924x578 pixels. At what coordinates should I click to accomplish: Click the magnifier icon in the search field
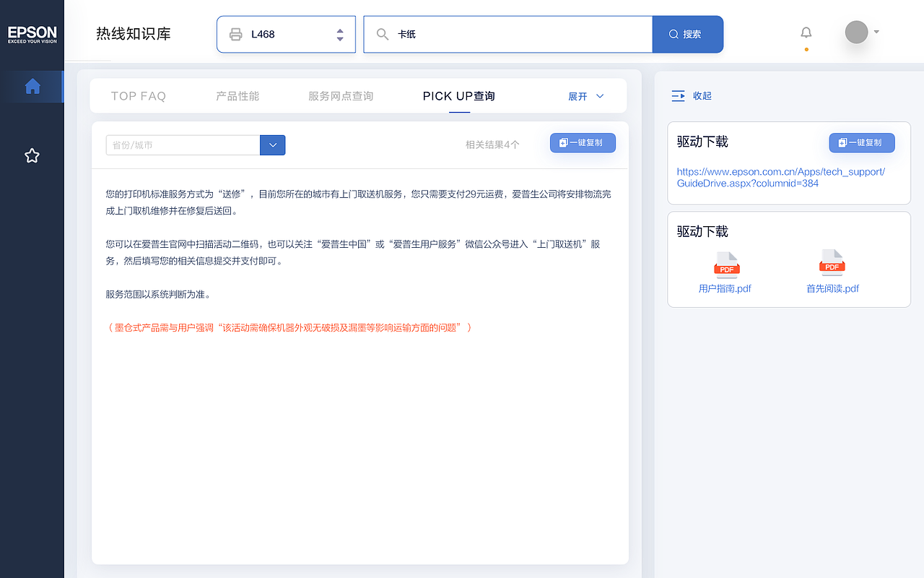click(x=383, y=33)
